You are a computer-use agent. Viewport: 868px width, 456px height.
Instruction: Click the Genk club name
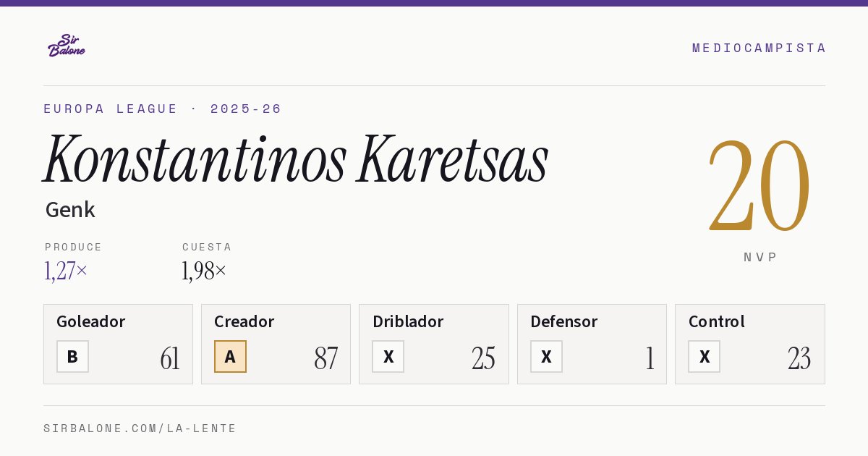(70, 210)
